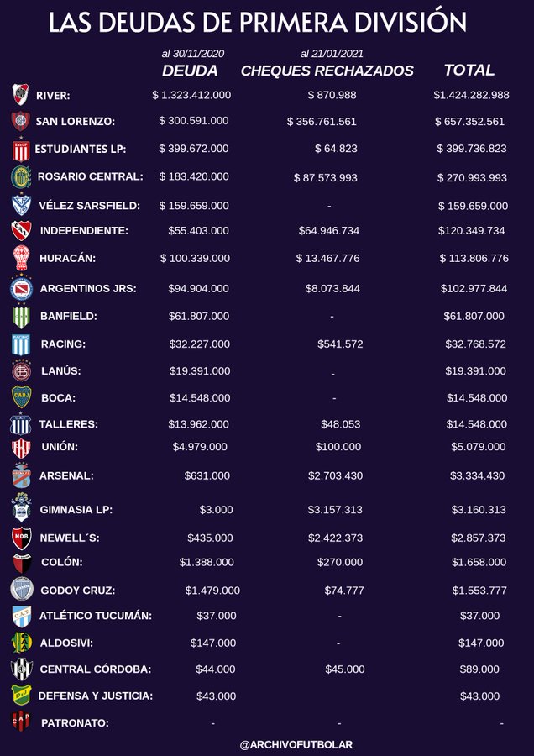
Task: Select the CHEQUES RECHAZADOS column header
Action: click(x=327, y=71)
